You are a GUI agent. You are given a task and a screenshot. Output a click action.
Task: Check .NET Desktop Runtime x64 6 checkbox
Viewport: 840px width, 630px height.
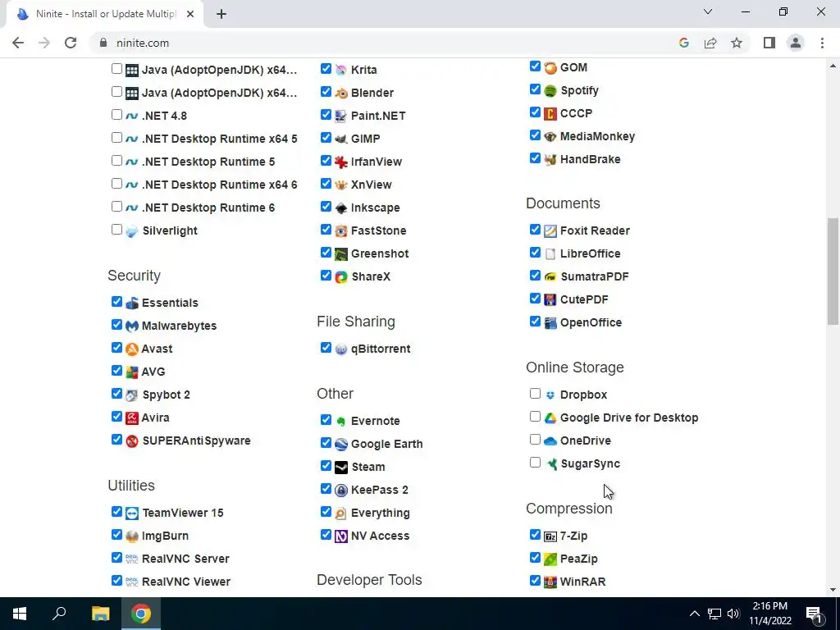(x=116, y=184)
